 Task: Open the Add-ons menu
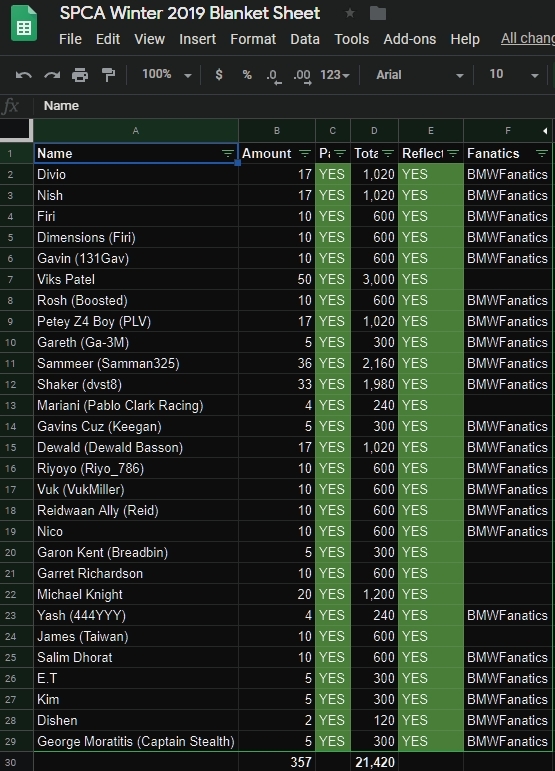409,39
